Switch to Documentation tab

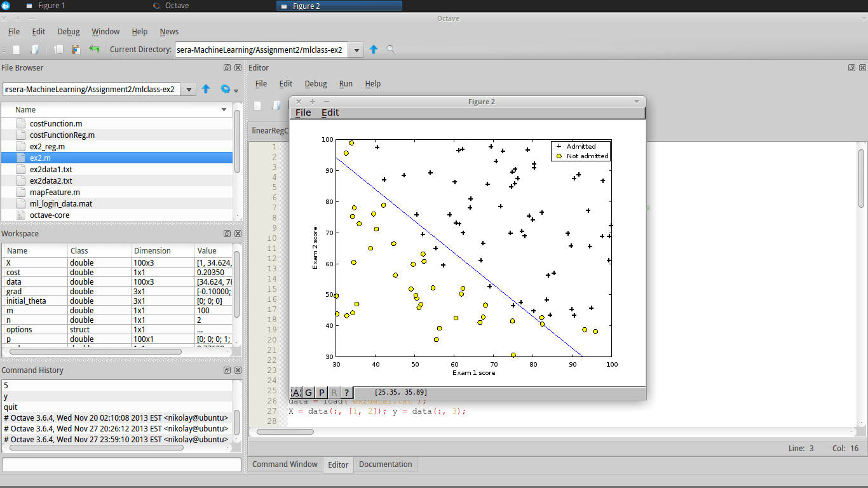[386, 464]
